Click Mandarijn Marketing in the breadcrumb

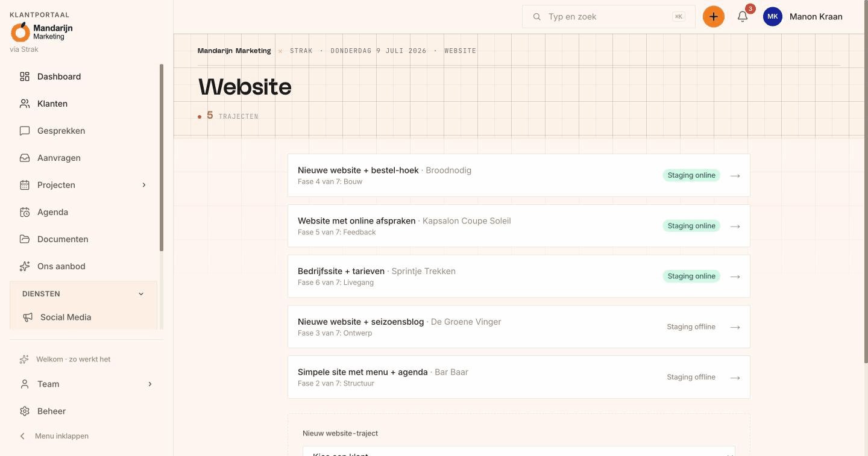(234, 51)
